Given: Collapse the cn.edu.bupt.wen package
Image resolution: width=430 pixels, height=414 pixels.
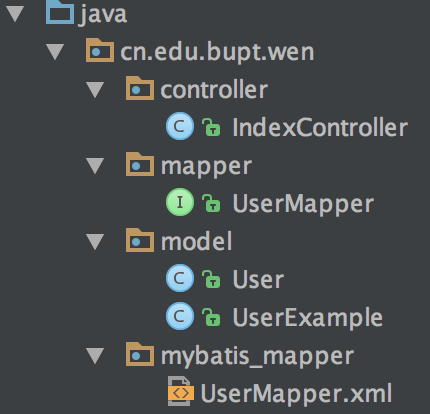Looking at the screenshot, I should pyautogui.click(x=55, y=53).
